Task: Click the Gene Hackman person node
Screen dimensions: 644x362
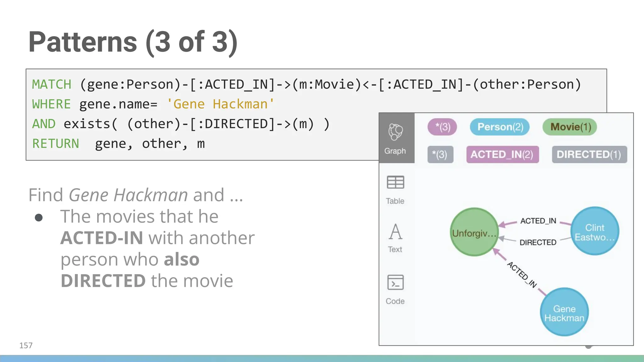Action: [564, 312]
